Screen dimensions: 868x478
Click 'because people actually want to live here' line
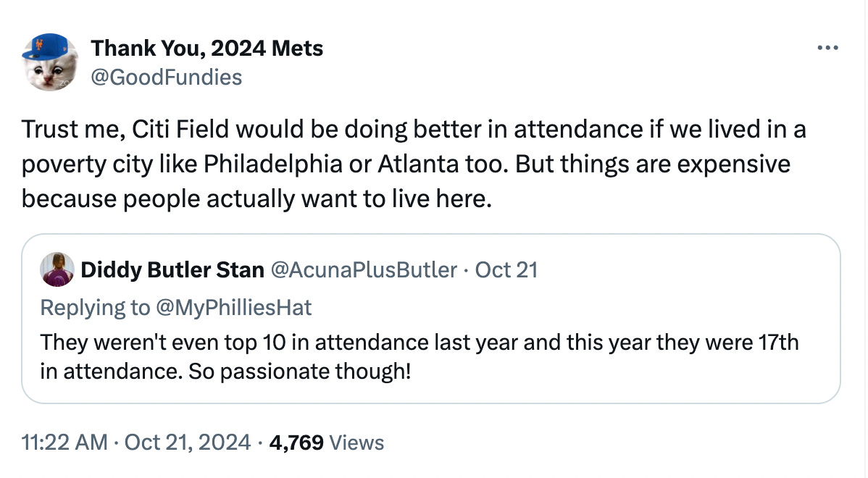[256, 199]
